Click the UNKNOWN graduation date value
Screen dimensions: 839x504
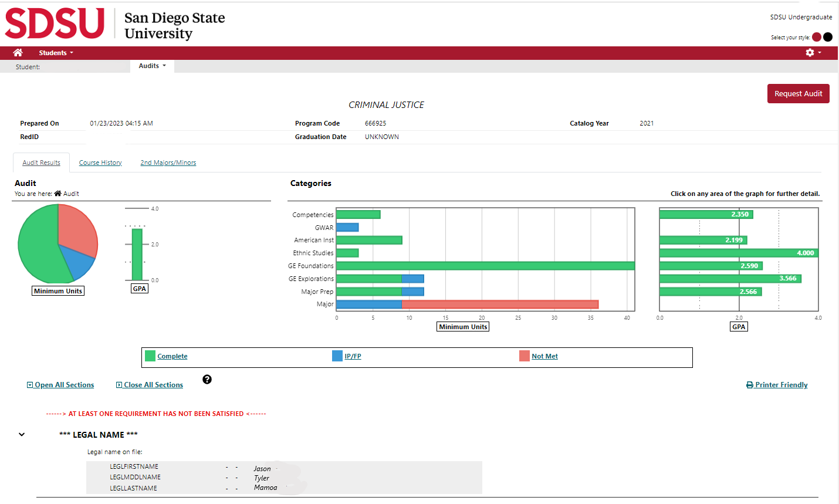click(x=382, y=137)
